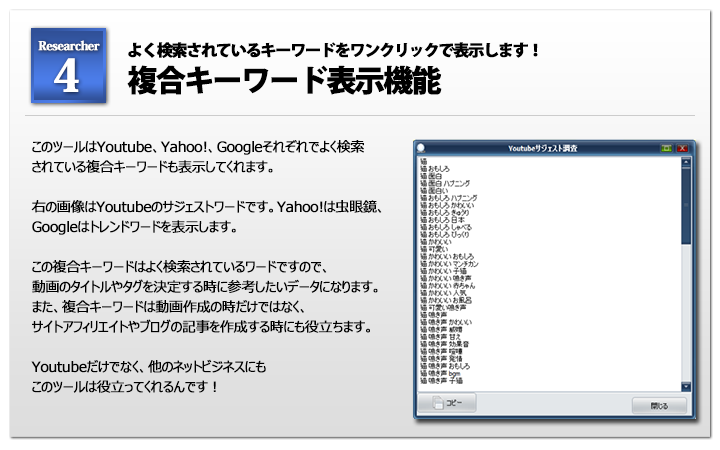Select keyword 猫 面白 ハプニング
Screen dimensions: 720x450
[x=445, y=183]
